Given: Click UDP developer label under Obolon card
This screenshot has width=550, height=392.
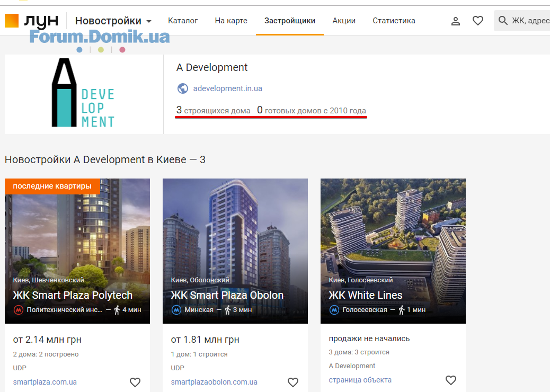Looking at the screenshot, I should point(178,368).
